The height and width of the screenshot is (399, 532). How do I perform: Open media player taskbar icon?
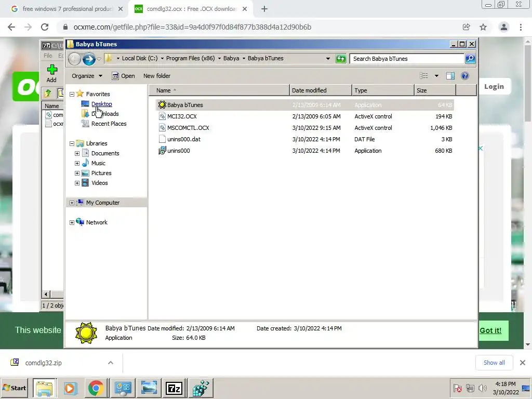pos(70,388)
